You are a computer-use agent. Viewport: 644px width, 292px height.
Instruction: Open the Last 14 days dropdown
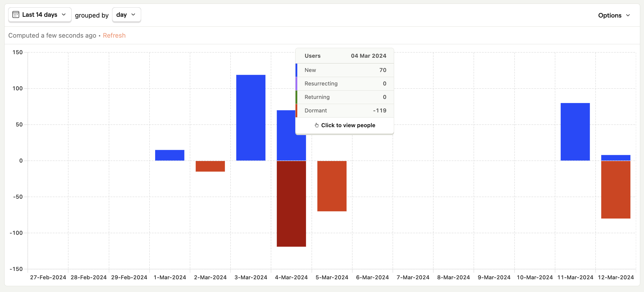40,15
